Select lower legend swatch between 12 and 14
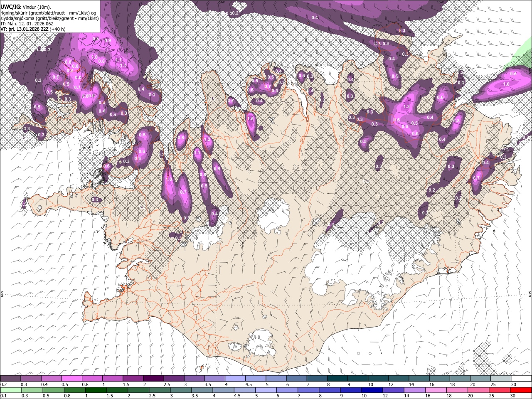Screen dimensions: 532x399 393,390
